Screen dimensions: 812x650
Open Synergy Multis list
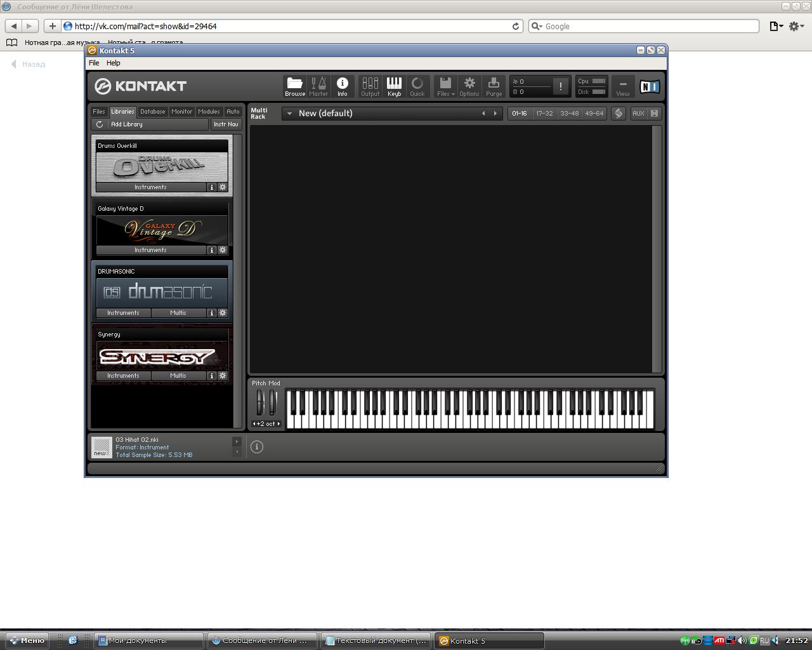coord(178,376)
